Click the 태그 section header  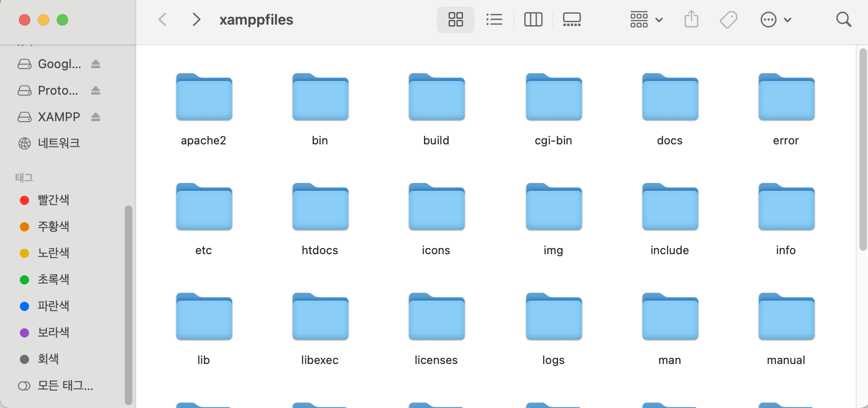point(24,178)
